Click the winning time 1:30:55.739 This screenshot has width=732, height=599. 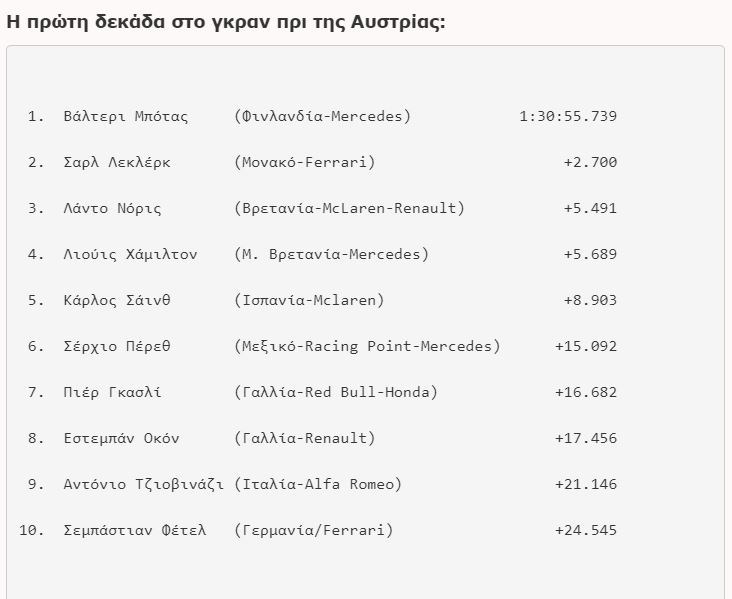coord(568,116)
